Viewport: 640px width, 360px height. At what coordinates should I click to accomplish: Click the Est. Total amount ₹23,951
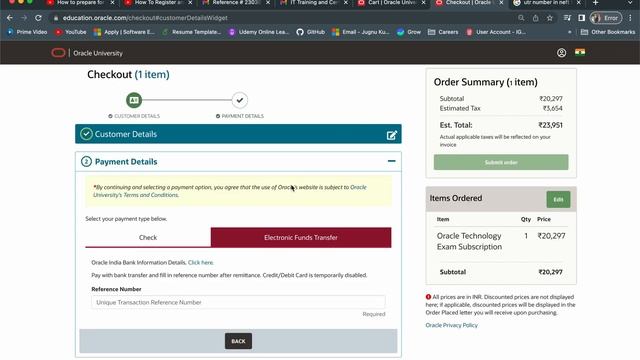(550, 125)
